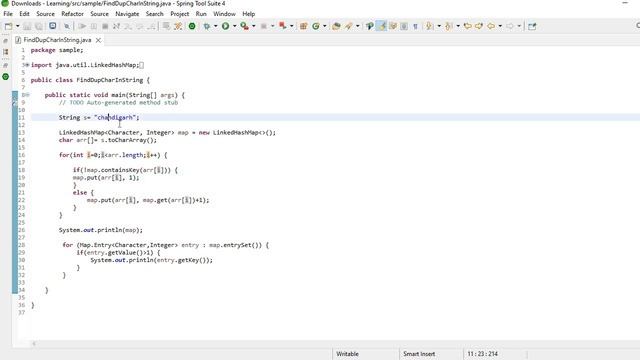Expand the Debug configurations dropdown
This screenshot has height=360, width=640.
[x=216, y=26]
